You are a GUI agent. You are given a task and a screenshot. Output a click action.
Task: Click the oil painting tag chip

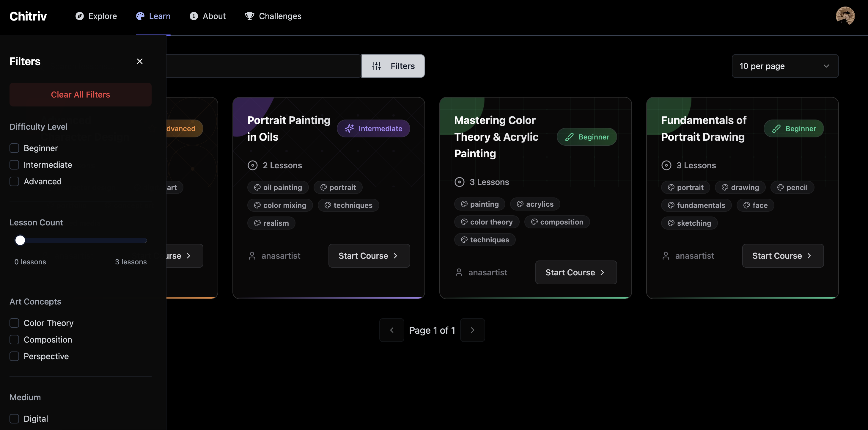(x=278, y=187)
